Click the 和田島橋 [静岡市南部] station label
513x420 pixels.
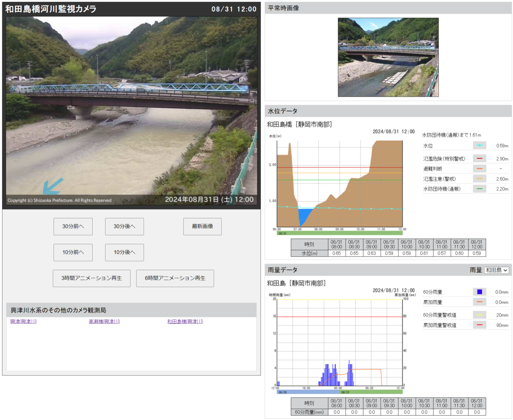click(299, 124)
